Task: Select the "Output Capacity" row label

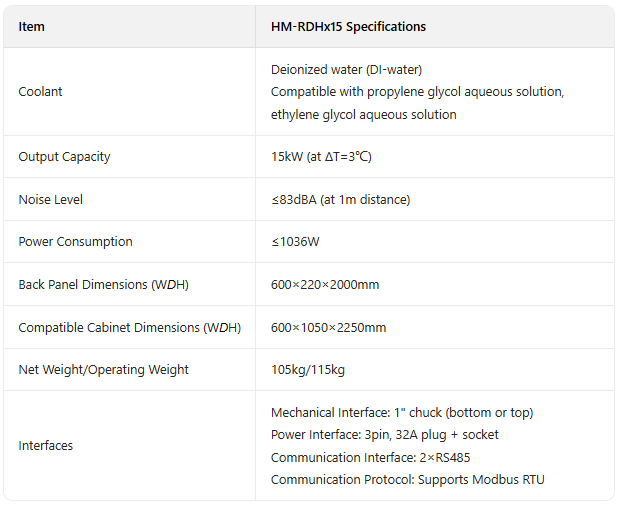Action: coord(64,157)
